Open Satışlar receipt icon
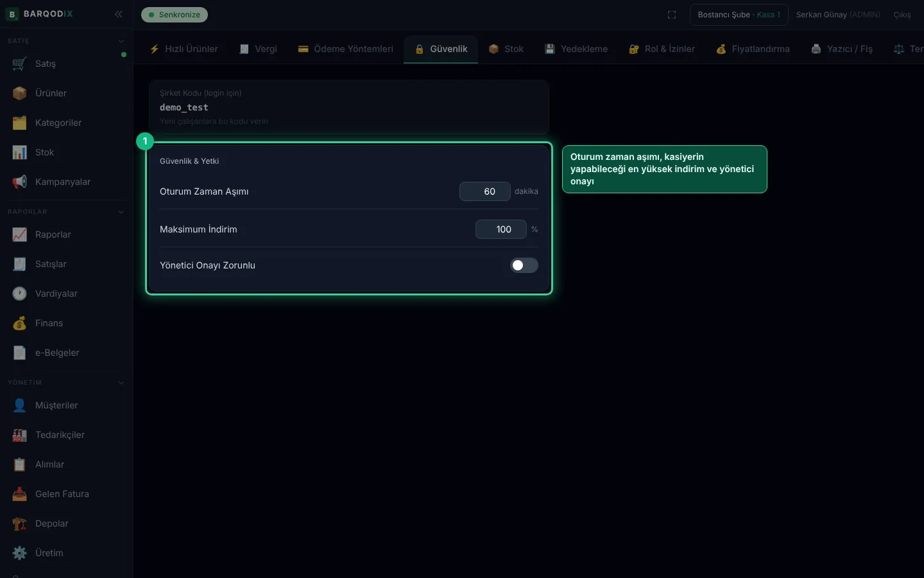This screenshot has height=578, width=924. [20, 264]
